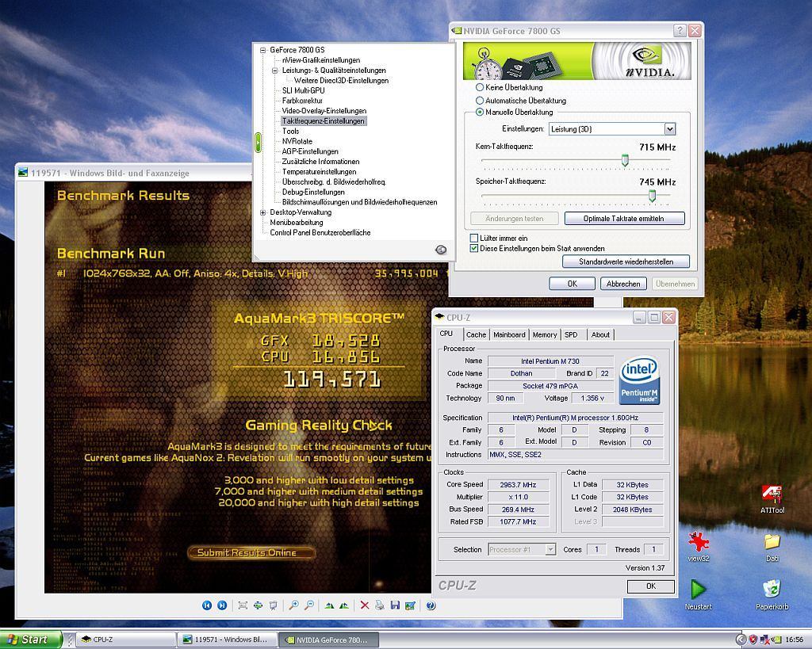Switch to the Cache tab in CPU-Z
This screenshot has width=812, height=649.
point(476,335)
